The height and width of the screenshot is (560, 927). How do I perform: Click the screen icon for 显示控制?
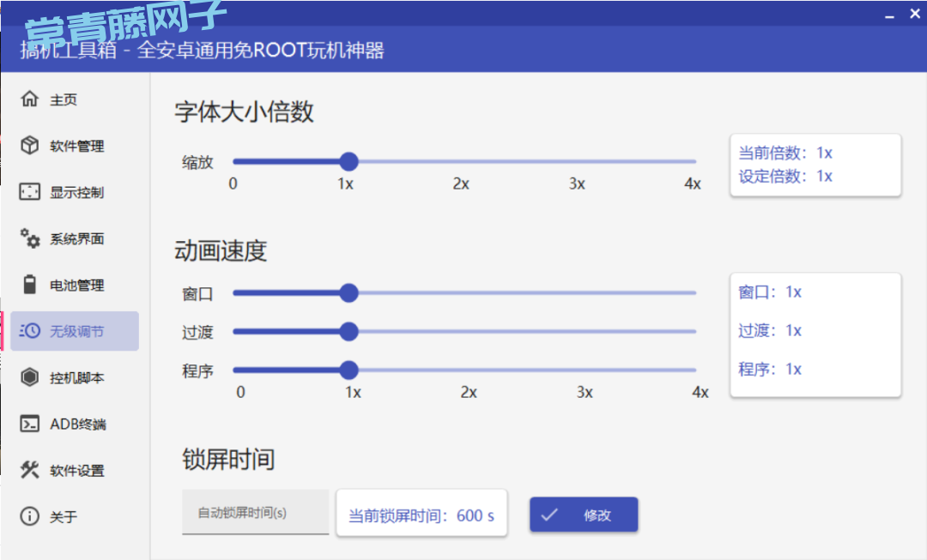click(x=30, y=192)
